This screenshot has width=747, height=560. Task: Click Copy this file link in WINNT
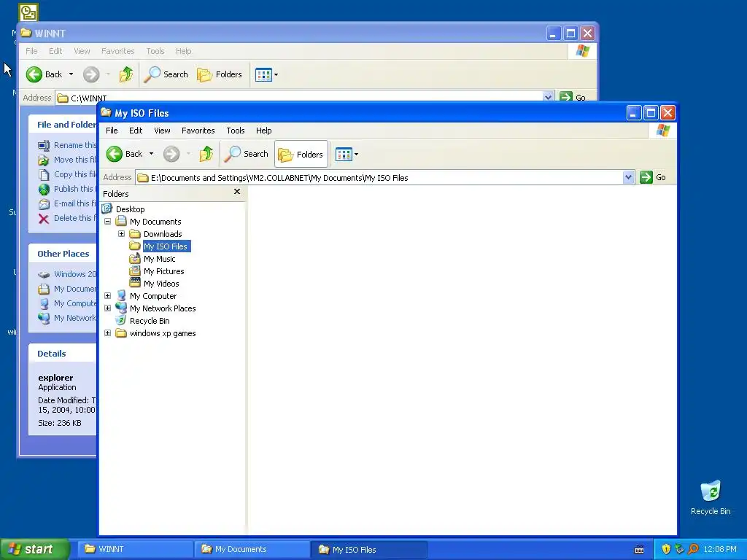coord(75,174)
